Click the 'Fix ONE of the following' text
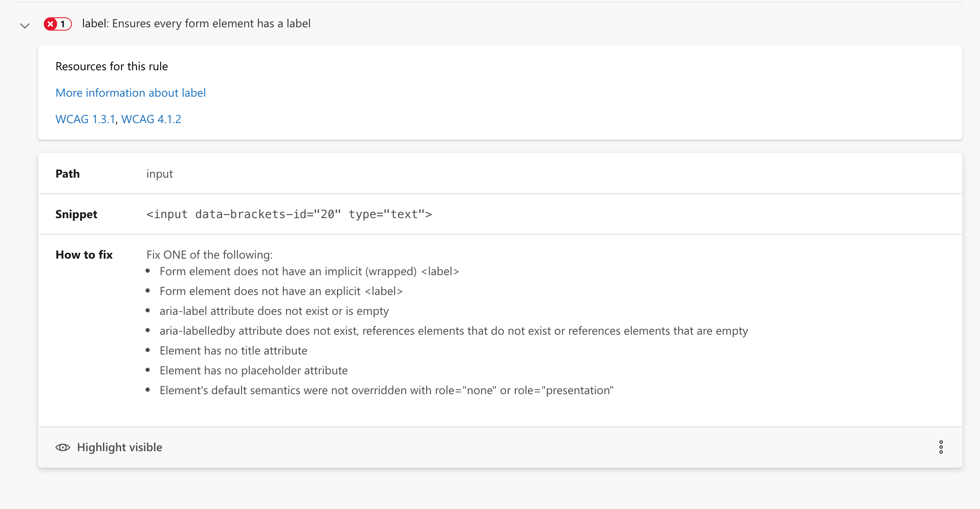The height and width of the screenshot is (509, 980). pos(209,255)
